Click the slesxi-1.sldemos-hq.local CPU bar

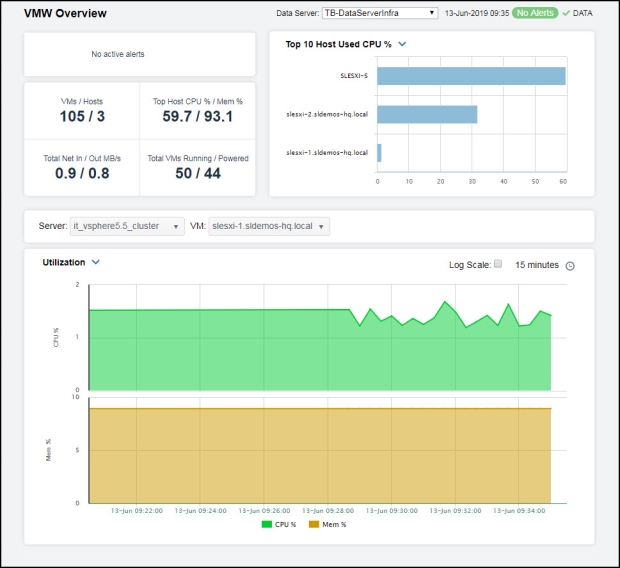379,153
